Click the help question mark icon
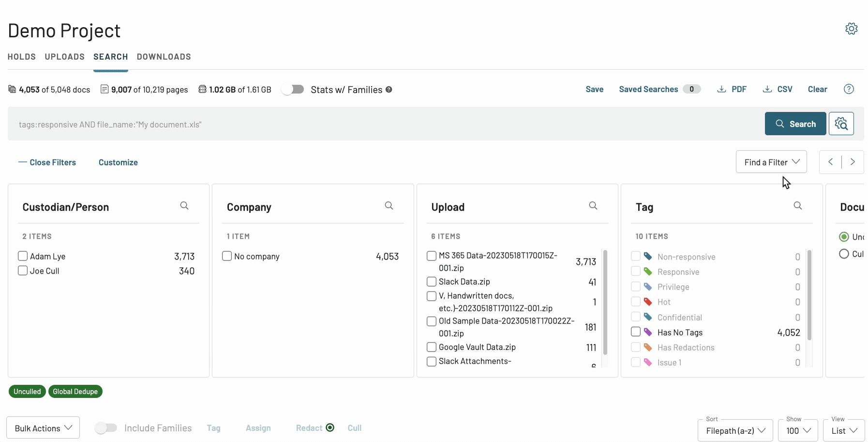Screen dimensions: 868x442 tap(849, 89)
